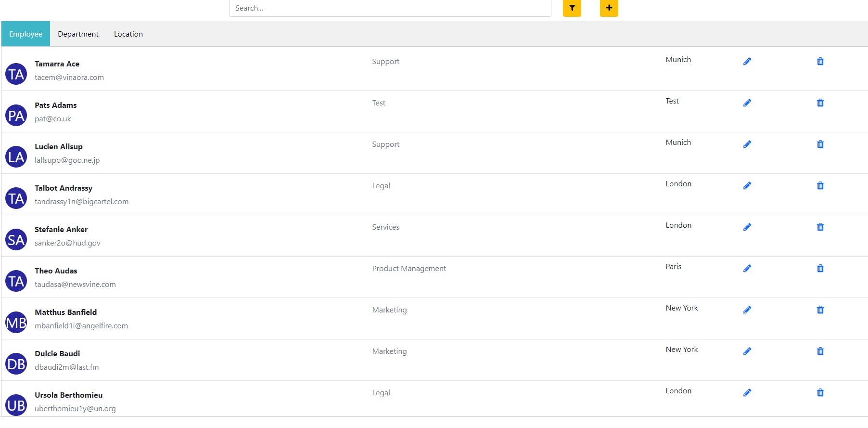
Task: Switch to the Department tab
Action: click(x=78, y=34)
